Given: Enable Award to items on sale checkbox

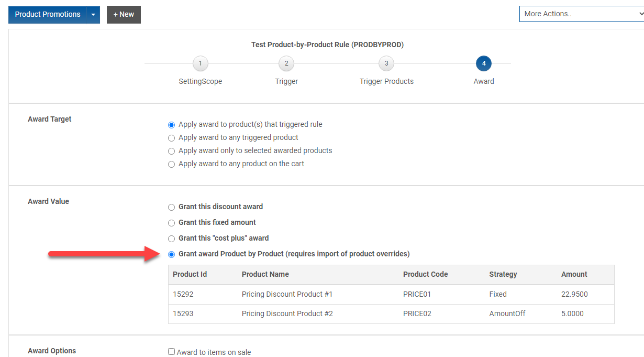Looking at the screenshot, I should click(x=171, y=352).
